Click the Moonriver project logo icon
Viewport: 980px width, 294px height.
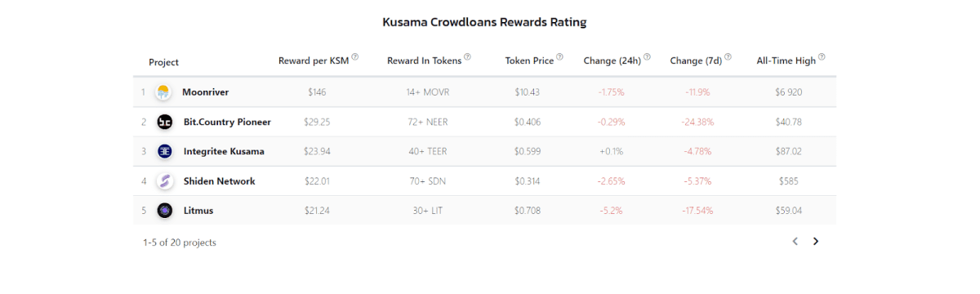164,92
